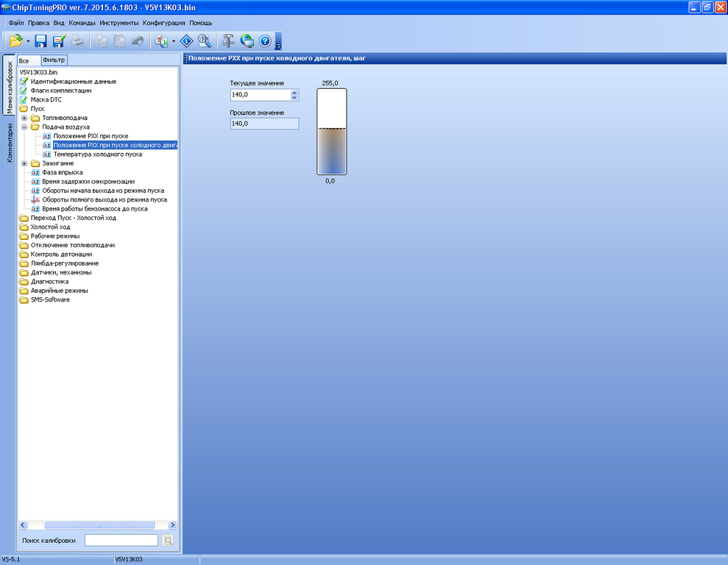Open the Контроль детонации folder
The height and width of the screenshot is (565, 728).
point(61,255)
